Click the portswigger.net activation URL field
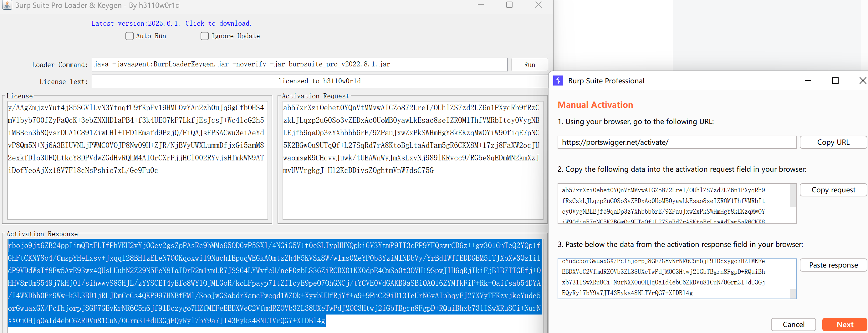Screen dimensions: 868x333 677,142
